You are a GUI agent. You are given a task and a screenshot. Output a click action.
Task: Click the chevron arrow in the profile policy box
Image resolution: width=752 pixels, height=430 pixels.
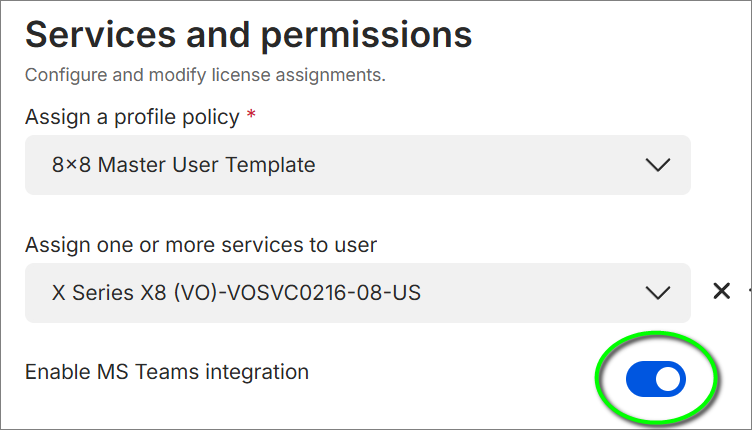click(658, 165)
